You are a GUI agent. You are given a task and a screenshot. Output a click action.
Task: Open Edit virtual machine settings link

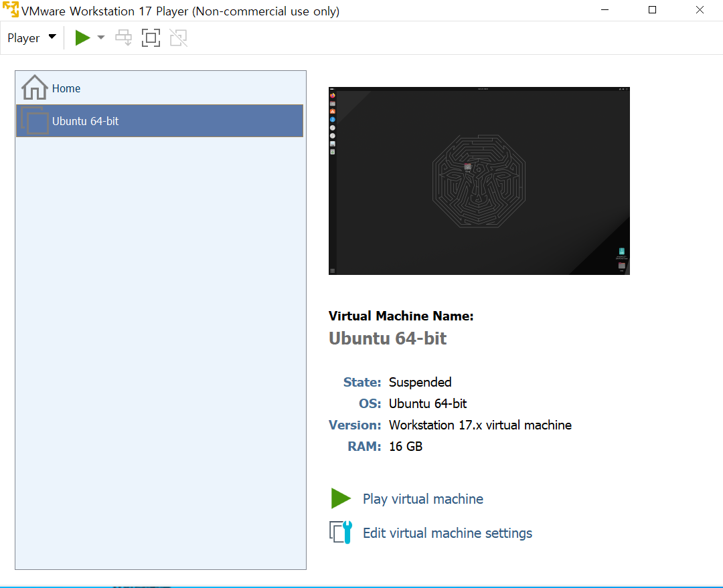click(447, 533)
